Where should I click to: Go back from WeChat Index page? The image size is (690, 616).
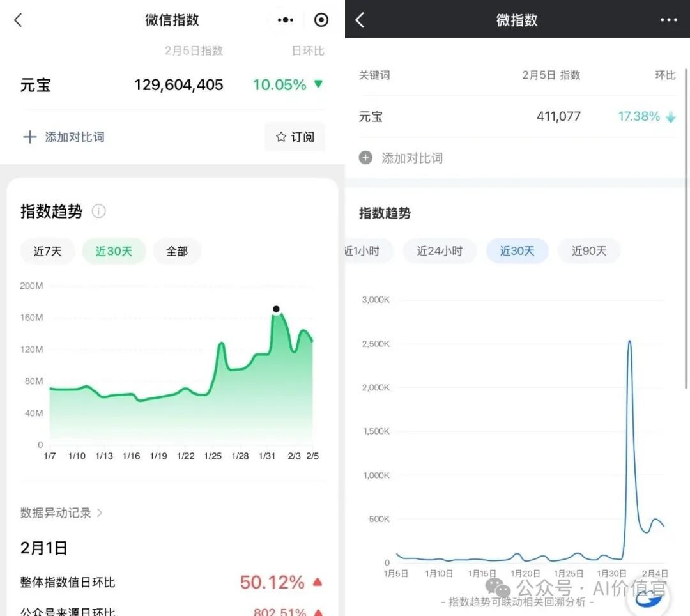[18, 20]
